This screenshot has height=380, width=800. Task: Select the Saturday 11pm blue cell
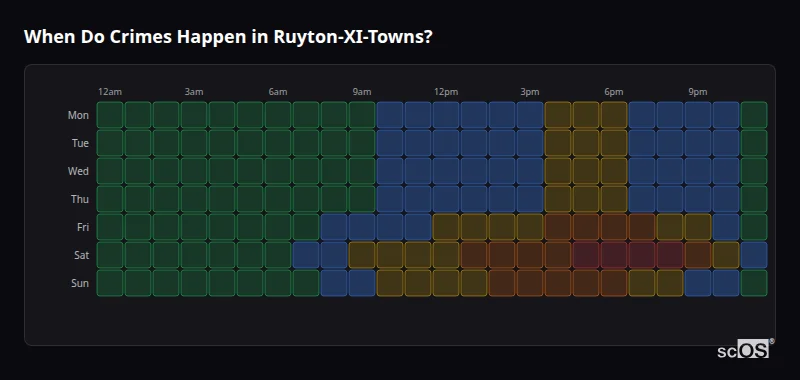pyautogui.click(x=754, y=255)
